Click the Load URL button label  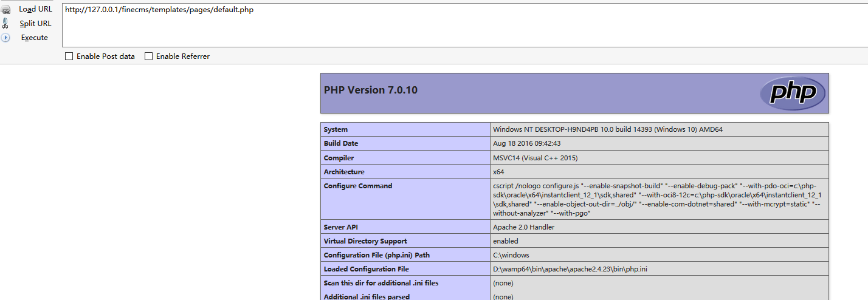click(36, 9)
